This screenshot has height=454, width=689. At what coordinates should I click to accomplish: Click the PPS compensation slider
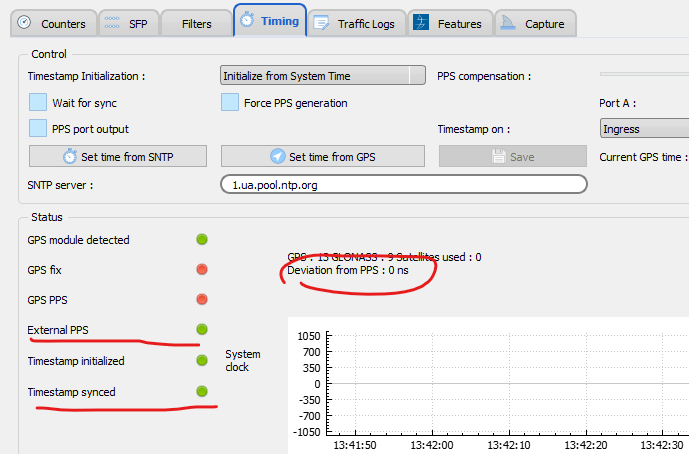click(x=643, y=74)
